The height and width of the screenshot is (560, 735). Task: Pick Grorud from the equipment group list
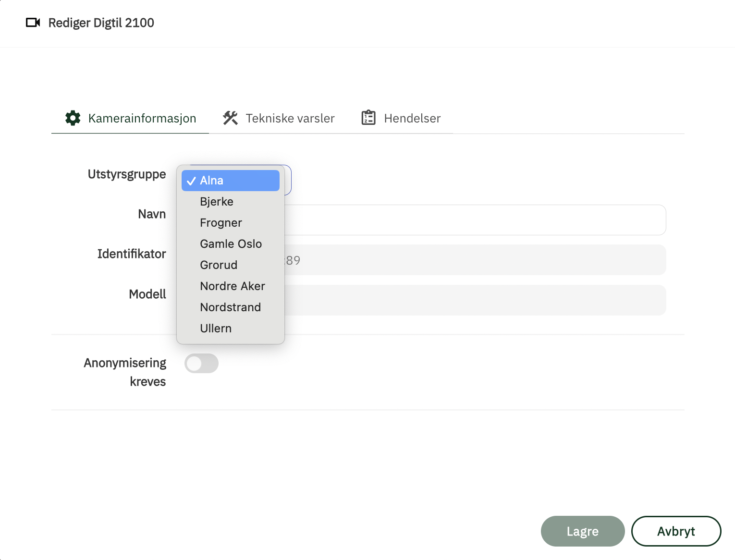click(231, 265)
